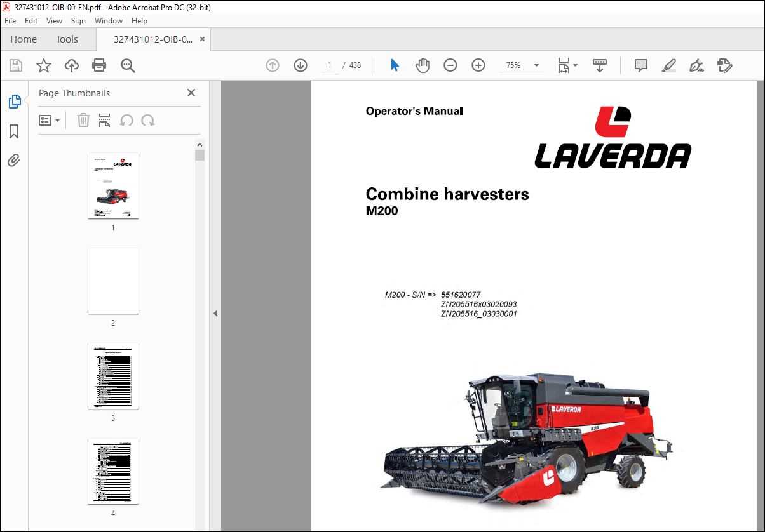The width and height of the screenshot is (765, 532).
Task: Open the fit page width tool
Action: [563, 65]
